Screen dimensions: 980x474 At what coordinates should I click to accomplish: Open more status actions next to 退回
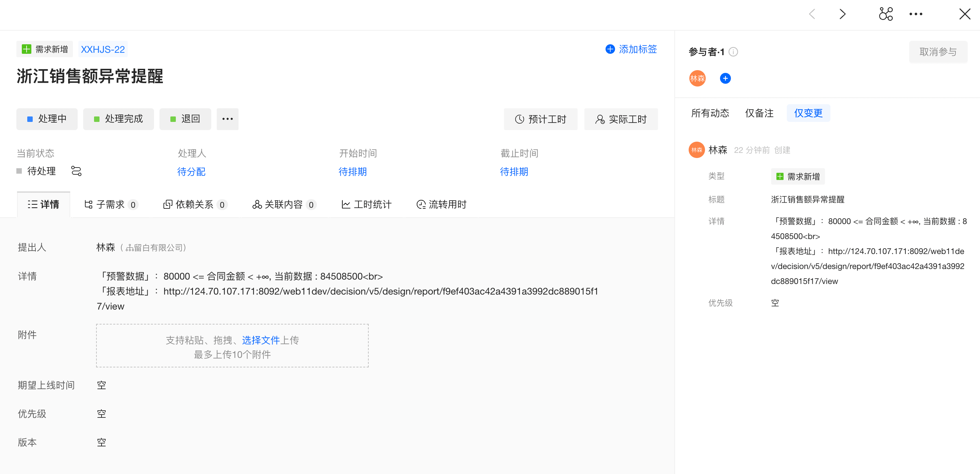point(227,119)
